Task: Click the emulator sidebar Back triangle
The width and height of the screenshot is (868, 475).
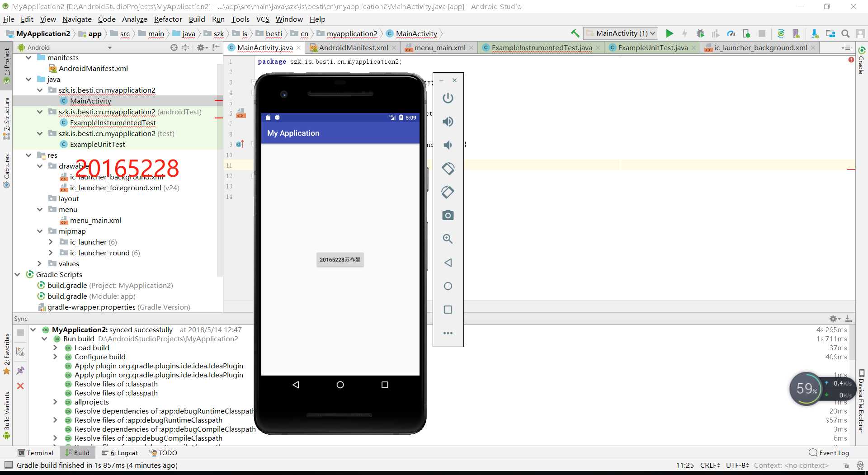Action: pyautogui.click(x=448, y=263)
